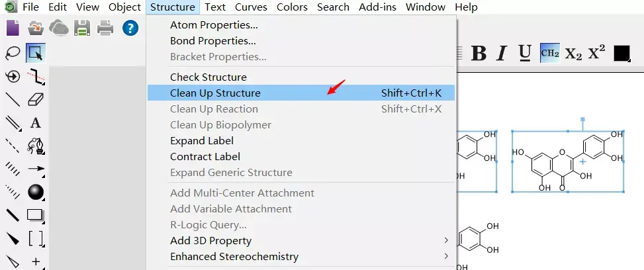Choose Check Structure from menu

208,77
